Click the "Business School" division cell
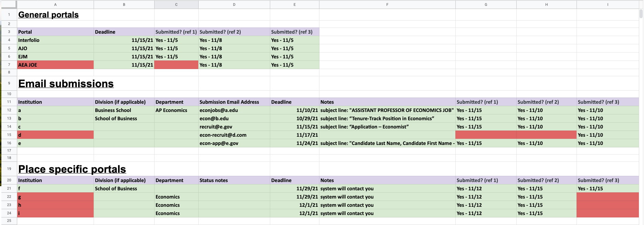Image resolution: width=644 pixels, height=225 pixels. [x=124, y=110]
